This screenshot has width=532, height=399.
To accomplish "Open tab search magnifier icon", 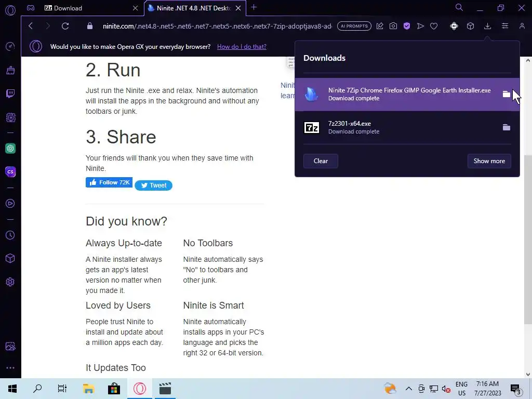I will coord(459,7).
